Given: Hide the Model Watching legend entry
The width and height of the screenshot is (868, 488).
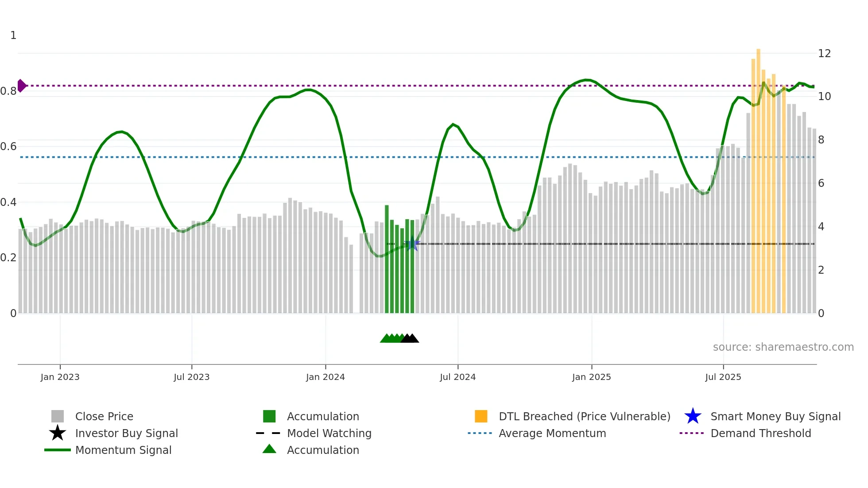Looking at the screenshot, I should tap(329, 433).
